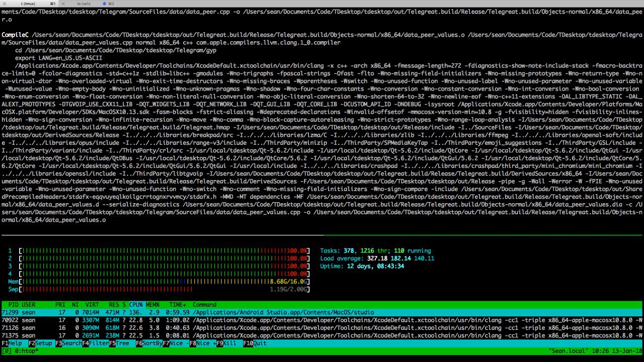The height and width of the screenshot is (362, 644).
Task: Select F9 Kill in htop footer
Action: click(x=226, y=343)
